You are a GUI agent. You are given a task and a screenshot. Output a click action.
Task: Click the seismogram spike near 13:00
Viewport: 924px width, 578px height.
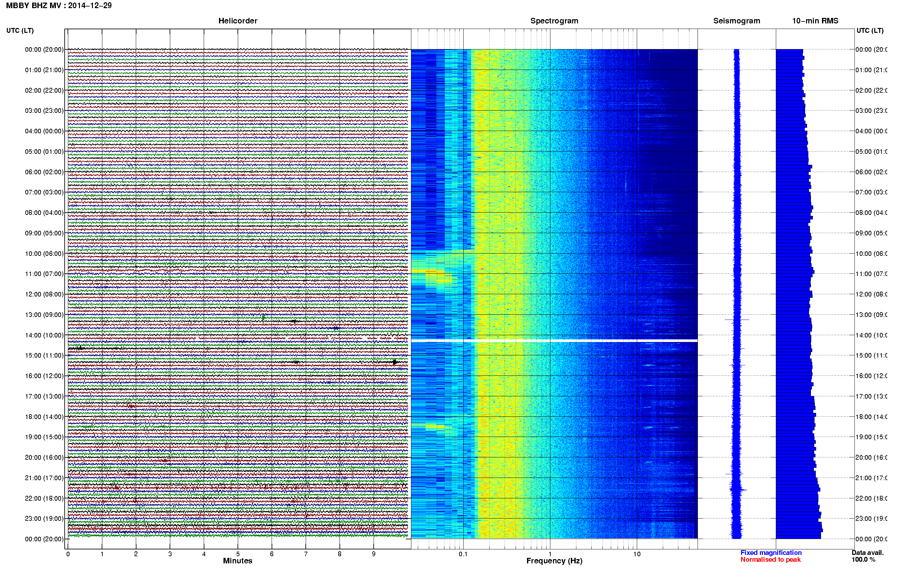click(737, 319)
